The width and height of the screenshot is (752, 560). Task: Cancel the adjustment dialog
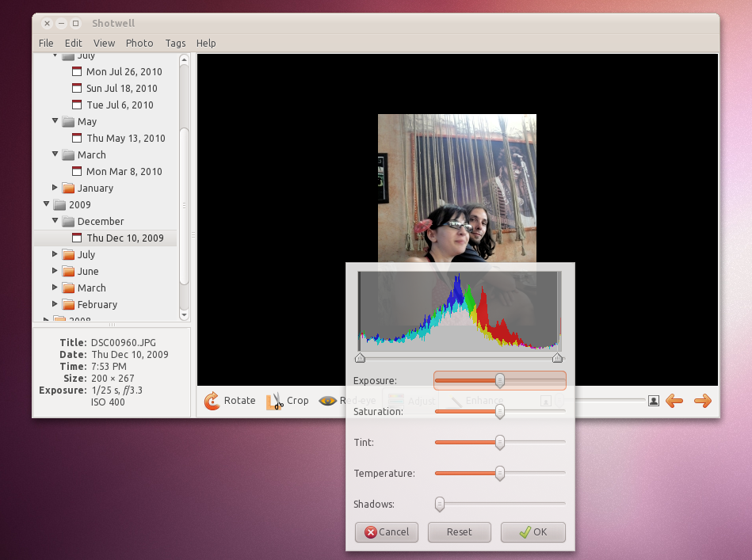387,532
